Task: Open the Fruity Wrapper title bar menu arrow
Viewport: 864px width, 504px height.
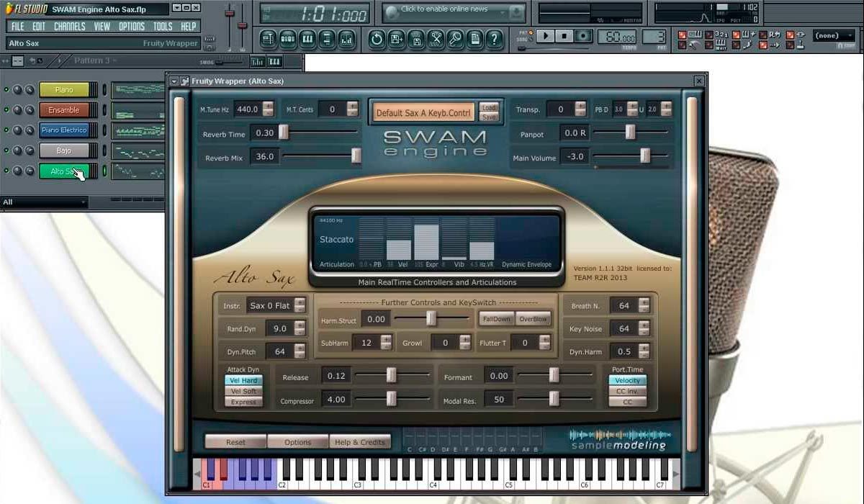Action: [174, 81]
